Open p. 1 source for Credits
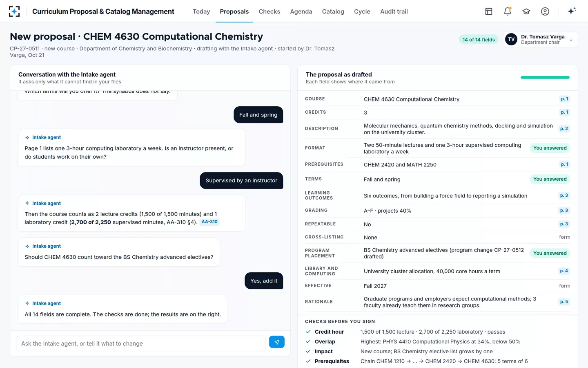Viewport: 588px width, 368px height. [x=564, y=112]
